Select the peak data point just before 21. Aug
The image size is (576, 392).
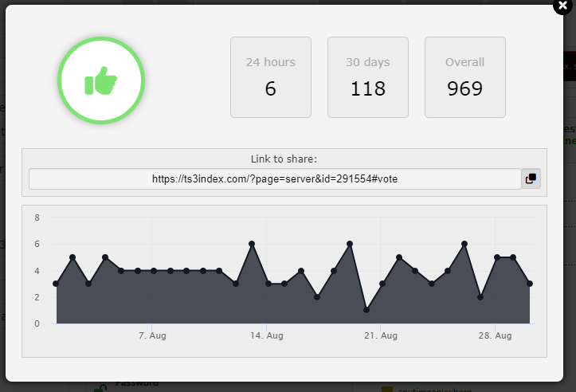pos(350,244)
